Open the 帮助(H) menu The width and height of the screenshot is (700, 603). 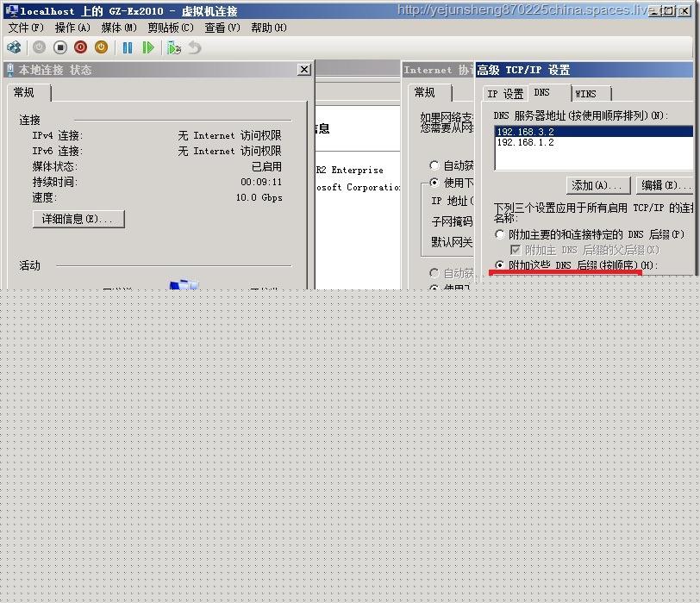[x=269, y=28]
